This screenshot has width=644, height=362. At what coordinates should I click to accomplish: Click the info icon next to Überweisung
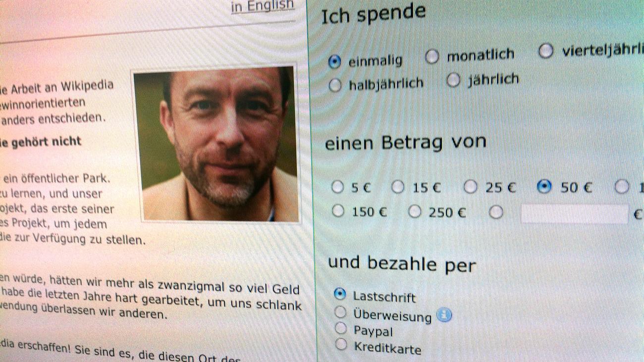(444, 315)
